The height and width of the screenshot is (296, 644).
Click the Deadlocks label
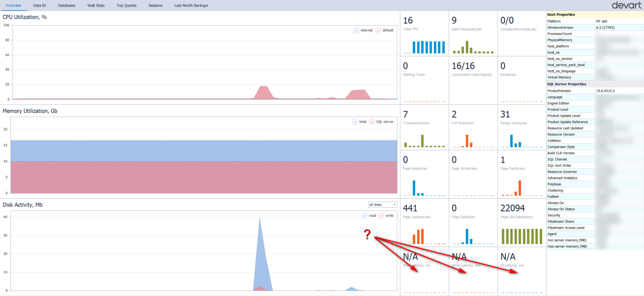click(x=508, y=75)
